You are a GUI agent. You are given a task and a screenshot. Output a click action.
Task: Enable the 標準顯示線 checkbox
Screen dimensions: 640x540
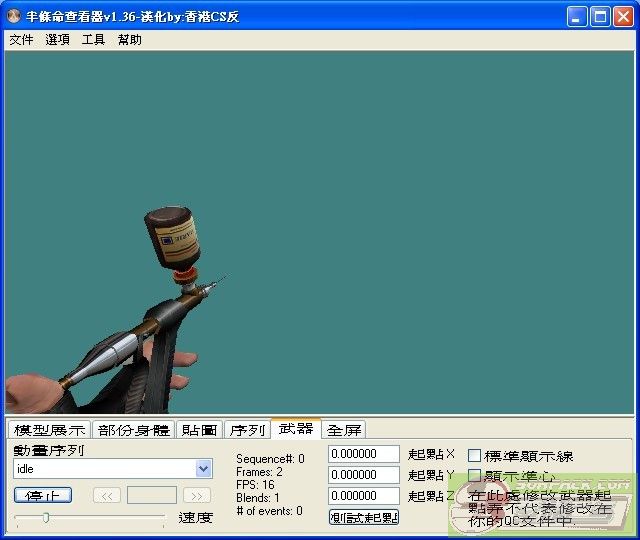point(474,456)
